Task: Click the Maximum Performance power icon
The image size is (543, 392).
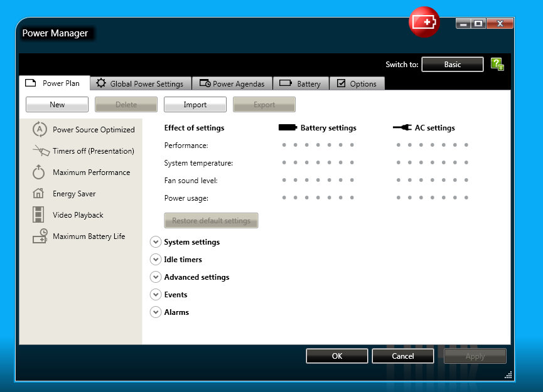Action: [x=38, y=172]
